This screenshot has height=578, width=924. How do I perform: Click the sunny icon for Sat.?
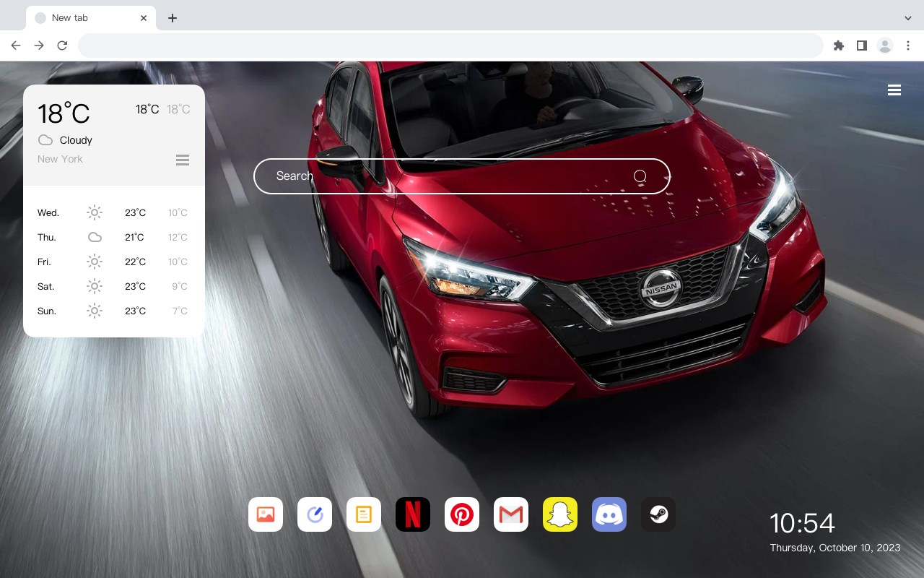(95, 286)
